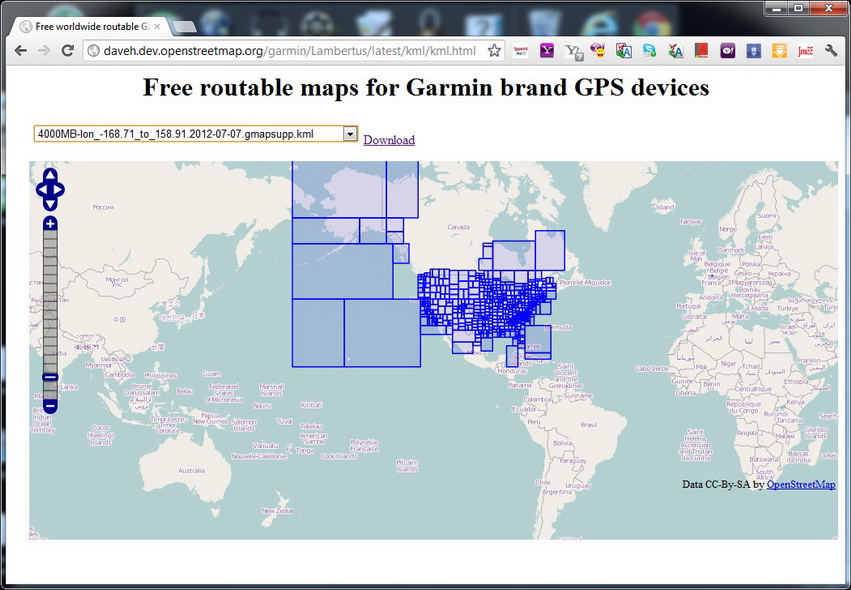Click the Skype extension icon
The image size is (851, 590).
[x=650, y=50]
